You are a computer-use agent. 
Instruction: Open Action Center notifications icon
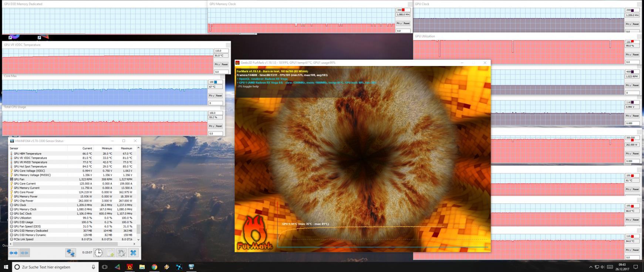(636, 267)
